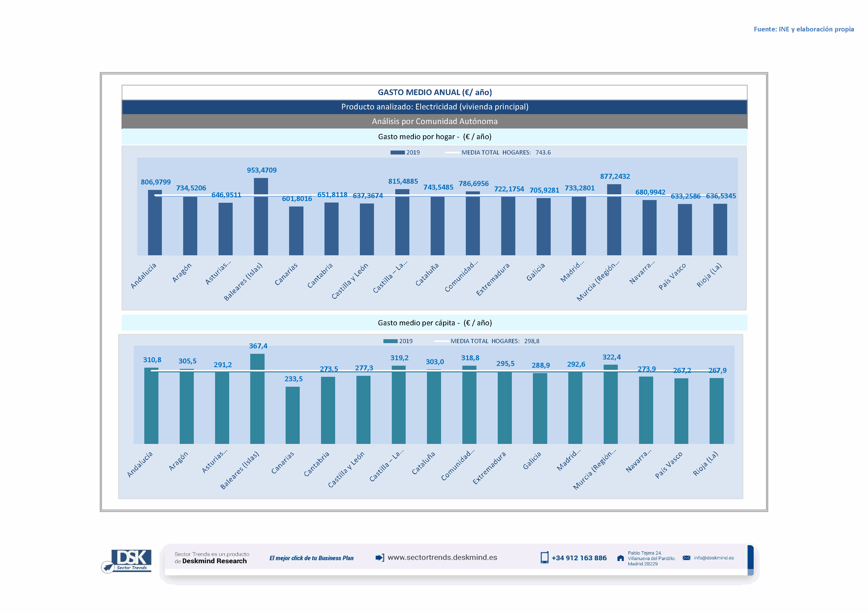Click the white MEDIA TOTAL HOGARES 743.6 legend line
This screenshot has height=614, width=868.
[x=452, y=152]
